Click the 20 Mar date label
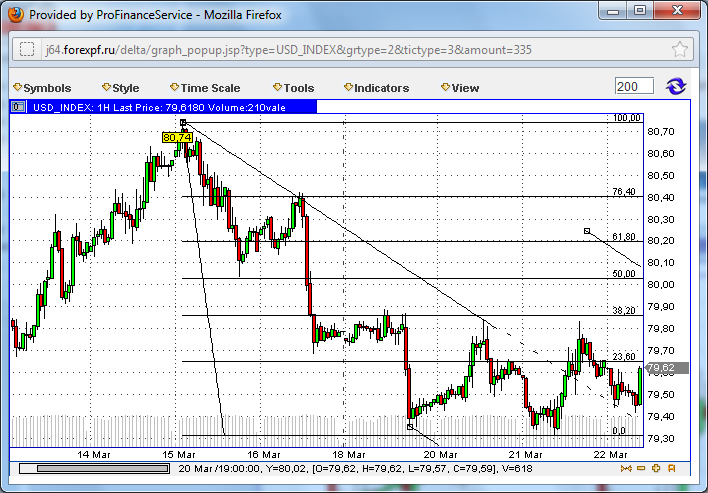 point(440,454)
